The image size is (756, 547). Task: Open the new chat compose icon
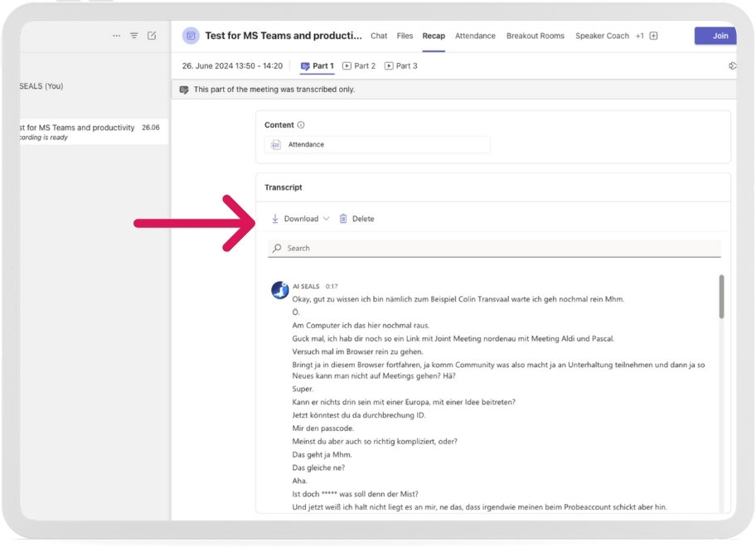tap(152, 36)
